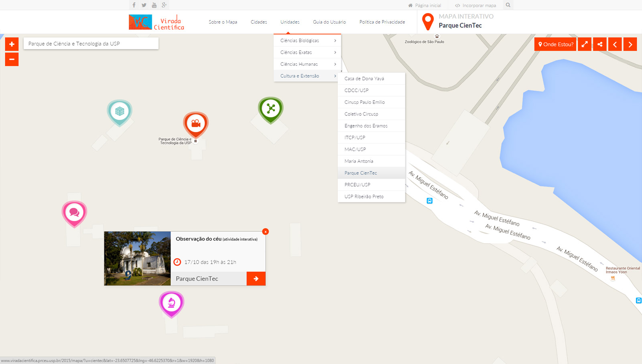Go to Página inicial link

[x=425, y=6]
